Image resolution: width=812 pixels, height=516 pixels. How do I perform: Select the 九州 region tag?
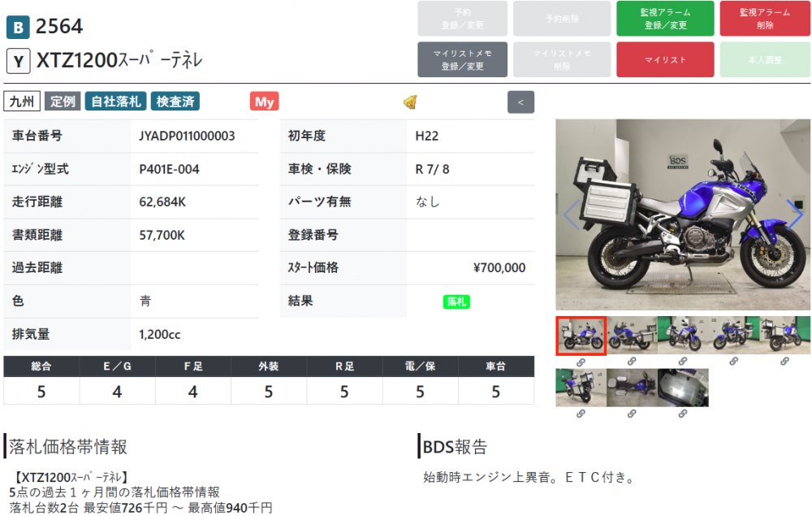[22, 102]
